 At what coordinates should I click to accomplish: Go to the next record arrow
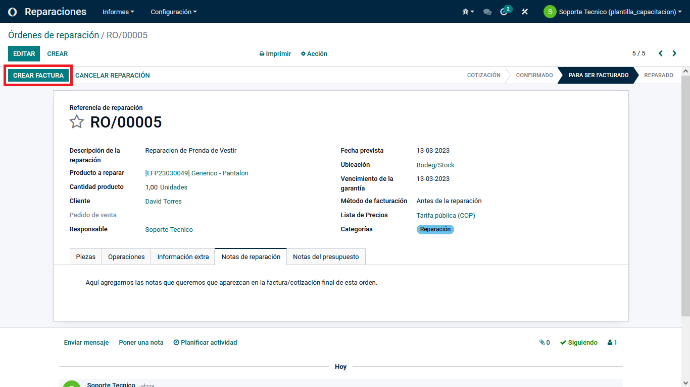tap(674, 53)
